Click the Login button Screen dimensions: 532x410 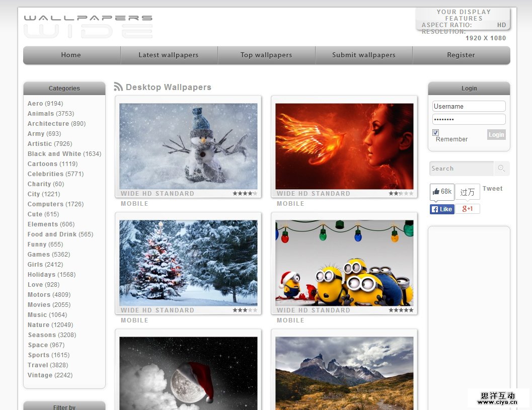(x=496, y=135)
